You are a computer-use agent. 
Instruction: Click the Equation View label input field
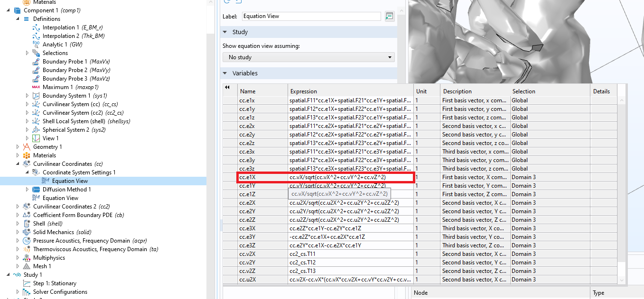(x=311, y=16)
